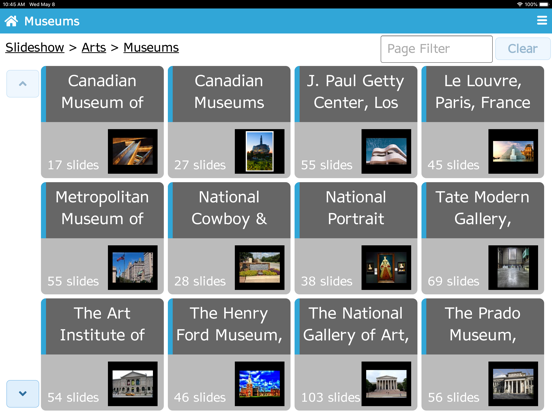The height and width of the screenshot is (414, 552).
Task: Click the '46 slides' text
Action: pyautogui.click(x=200, y=397)
